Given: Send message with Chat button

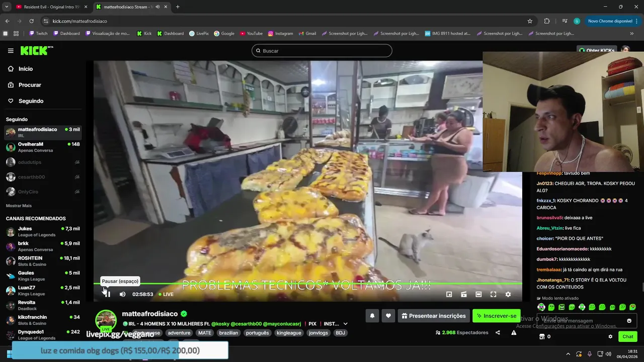Looking at the screenshot, I should point(628,337).
